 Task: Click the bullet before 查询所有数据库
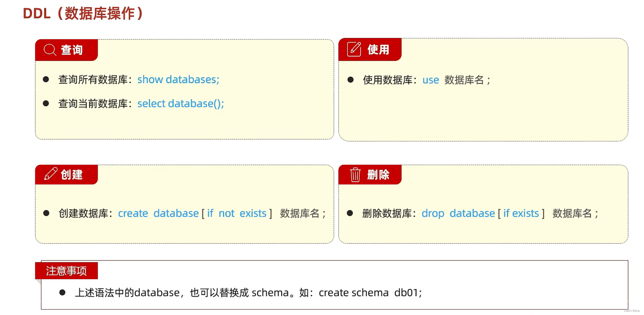click(46, 79)
